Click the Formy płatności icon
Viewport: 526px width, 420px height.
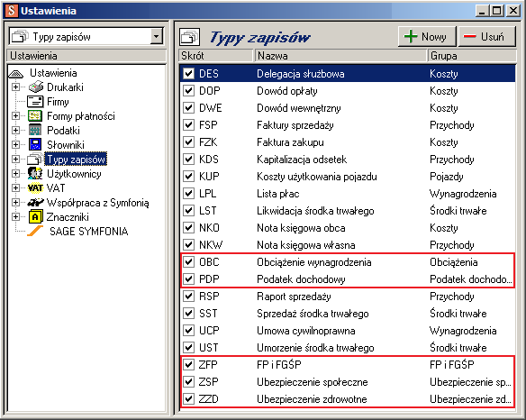[35, 116]
